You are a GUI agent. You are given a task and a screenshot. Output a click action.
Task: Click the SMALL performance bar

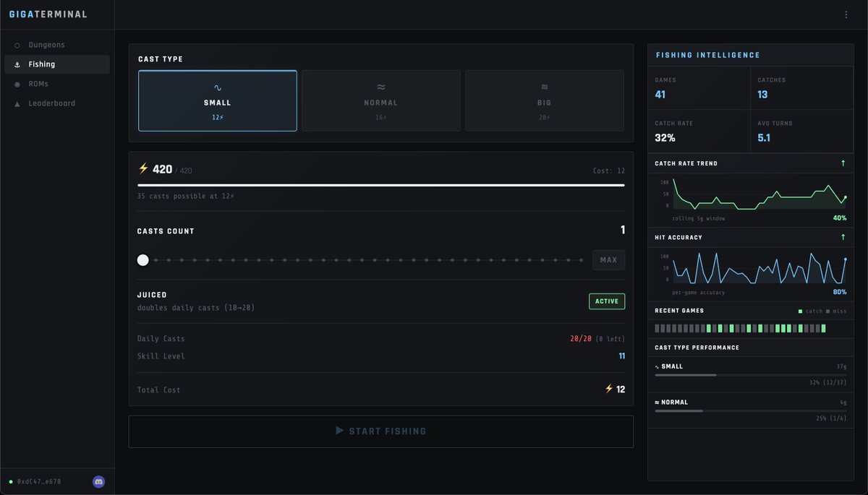pos(751,375)
